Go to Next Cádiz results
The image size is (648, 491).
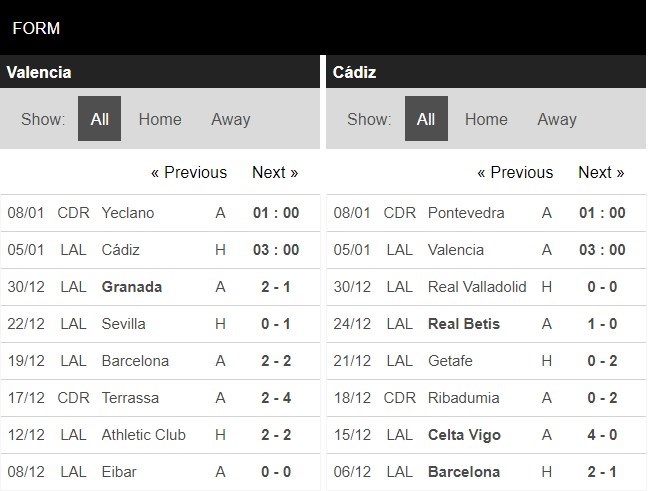pyautogui.click(x=601, y=172)
